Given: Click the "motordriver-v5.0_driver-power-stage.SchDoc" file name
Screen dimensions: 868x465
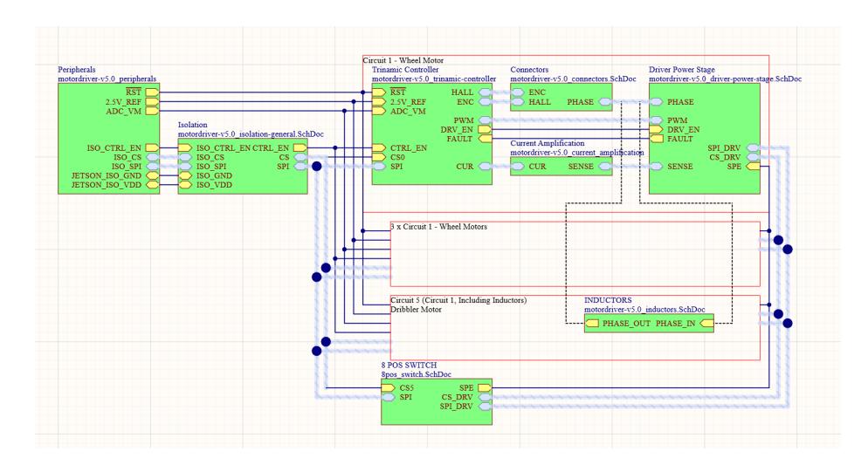Looking at the screenshot, I should click(725, 79).
